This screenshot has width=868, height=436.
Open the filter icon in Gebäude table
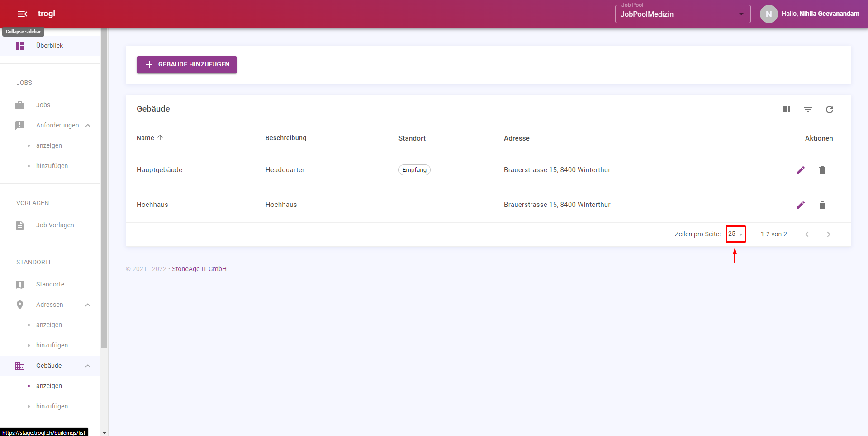click(808, 109)
